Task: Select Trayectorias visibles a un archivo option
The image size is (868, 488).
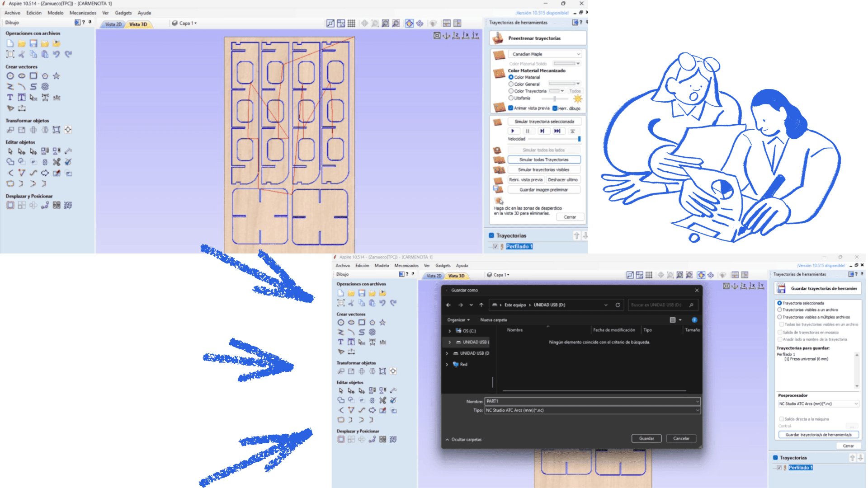Action: tap(779, 310)
